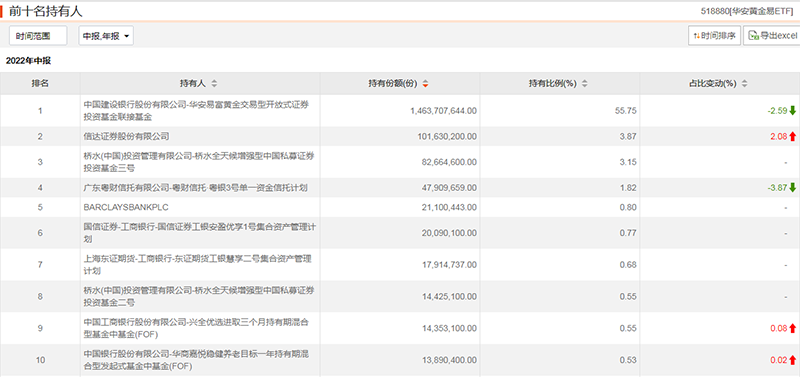Open the 中报,年报 dropdown
Image resolution: width=800 pixels, height=377 pixels.
click(106, 36)
